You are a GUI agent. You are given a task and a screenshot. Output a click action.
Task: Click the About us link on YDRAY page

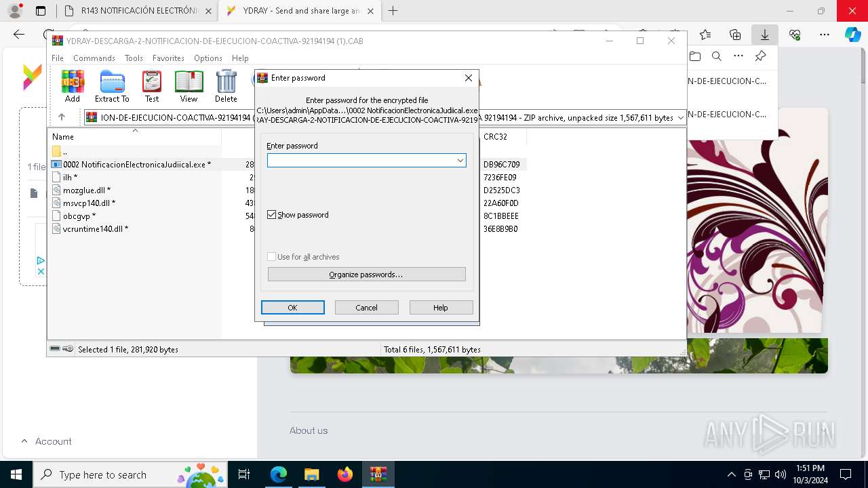[309, 430]
